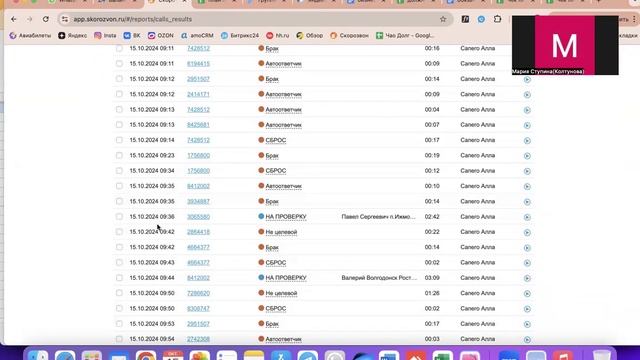Open the Insta bookmark
Viewport: 640px width, 360px height.
pyautogui.click(x=105, y=36)
